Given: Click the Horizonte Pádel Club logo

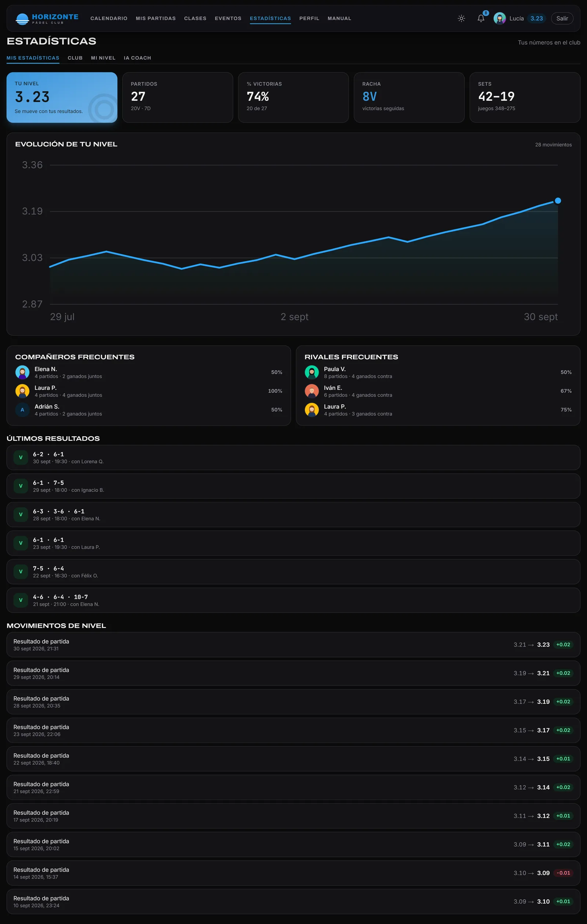Looking at the screenshot, I should click(x=47, y=18).
